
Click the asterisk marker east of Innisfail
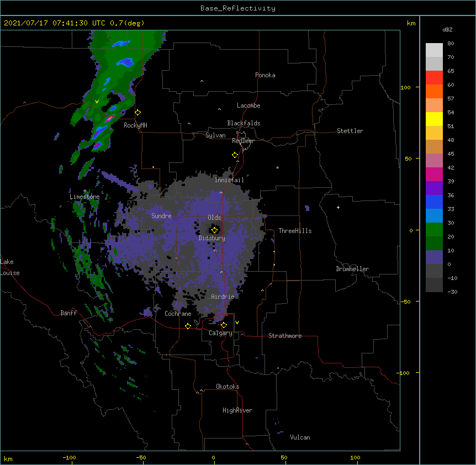coord(277,167)
